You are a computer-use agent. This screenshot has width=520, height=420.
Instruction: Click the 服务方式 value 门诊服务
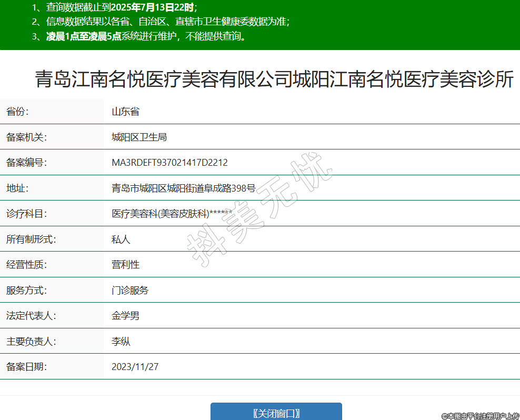(130, 291)
